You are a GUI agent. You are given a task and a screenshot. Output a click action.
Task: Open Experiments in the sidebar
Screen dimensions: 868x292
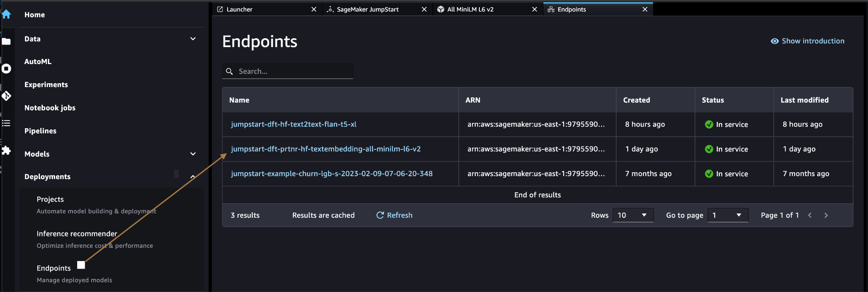pos(46,84)
